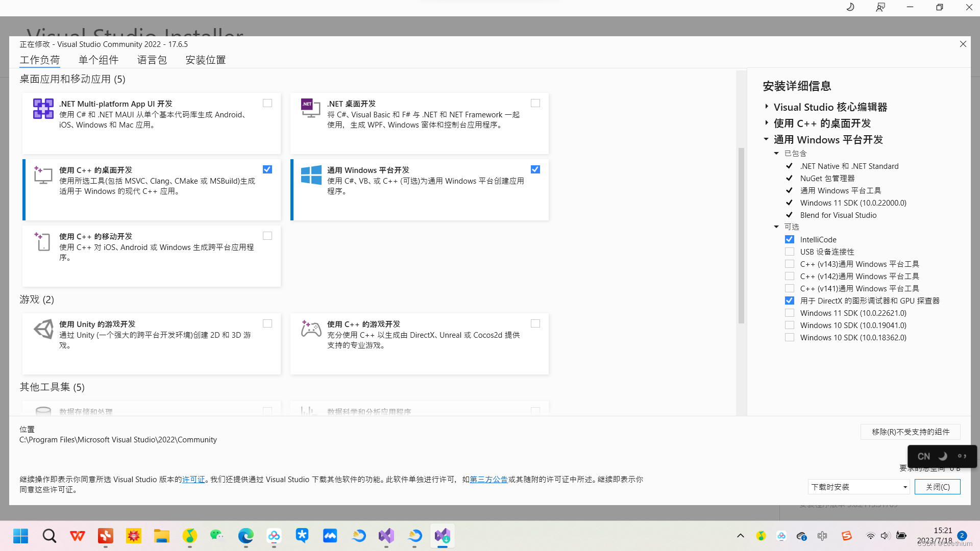
Task: Collapse 通用 Windows 平台开发 details node
Action: tap(766, 139)
